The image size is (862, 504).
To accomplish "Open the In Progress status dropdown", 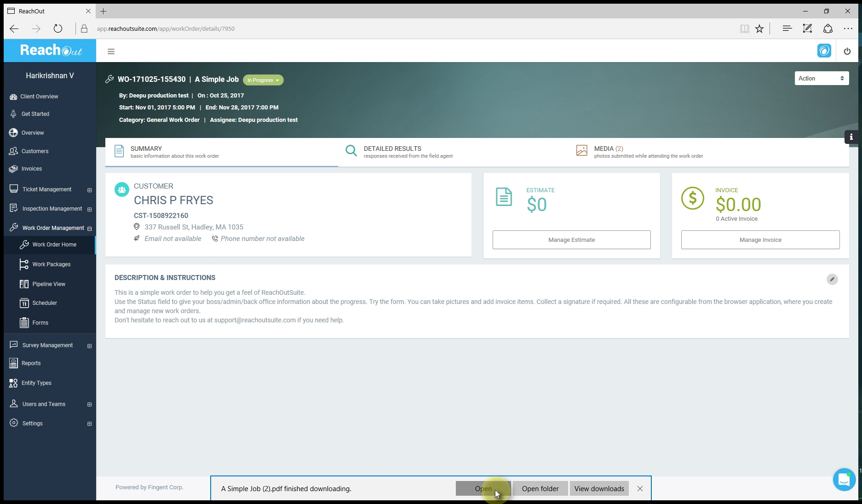I will coord(263,80).
